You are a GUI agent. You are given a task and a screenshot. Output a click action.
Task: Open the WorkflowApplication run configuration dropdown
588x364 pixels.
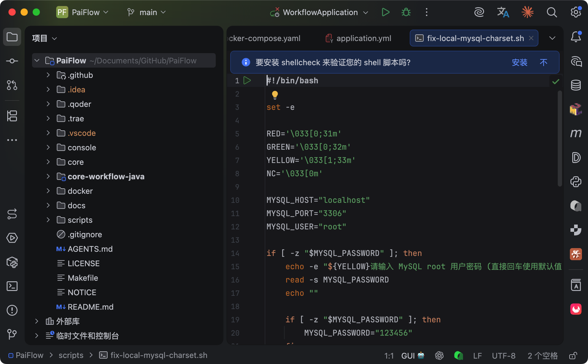[320, 12]
